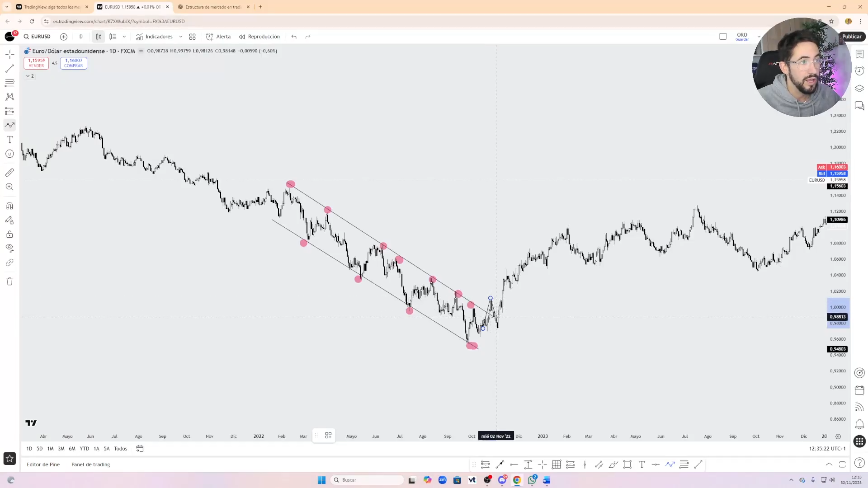
Task: Change the D timeframe interval
Action: [x=81, y=37]
